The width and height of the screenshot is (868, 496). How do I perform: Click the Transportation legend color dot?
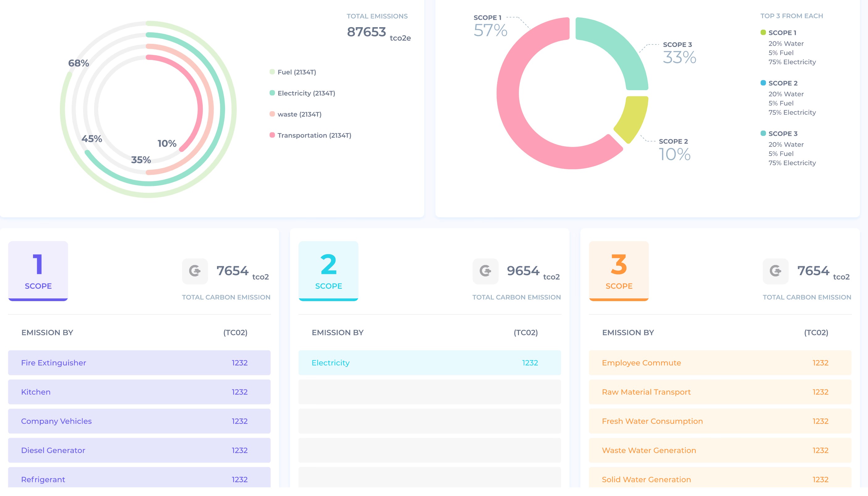[272, 135]
